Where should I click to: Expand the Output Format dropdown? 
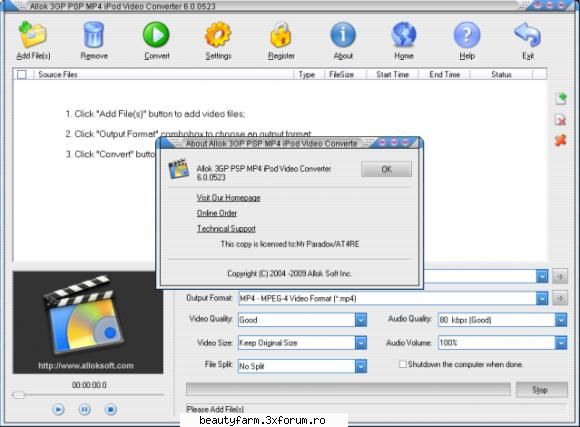coord(542,298)
